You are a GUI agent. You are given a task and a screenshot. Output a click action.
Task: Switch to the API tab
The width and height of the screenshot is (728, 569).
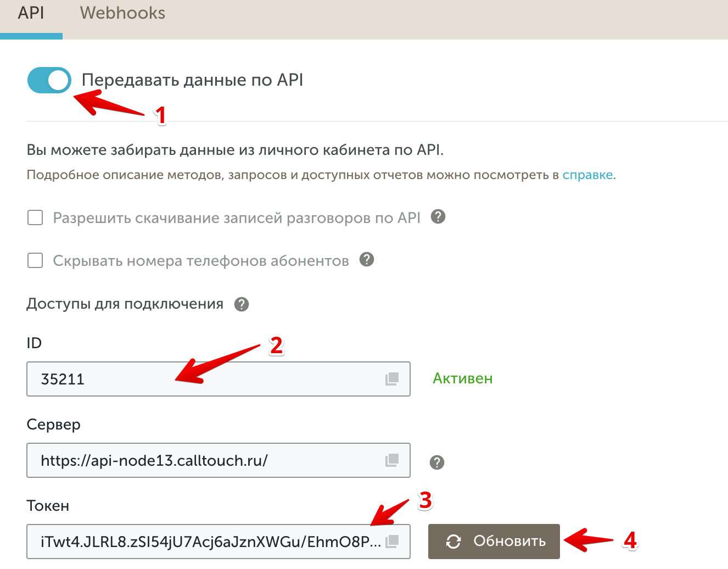[31, 13]
